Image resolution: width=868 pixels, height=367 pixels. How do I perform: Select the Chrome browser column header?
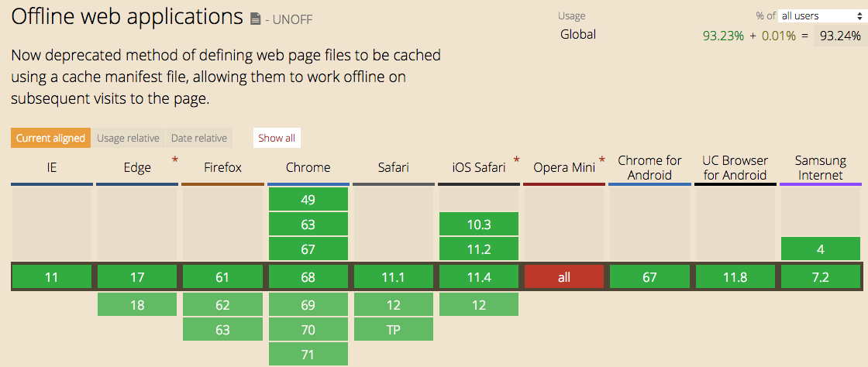coord(308,168)
